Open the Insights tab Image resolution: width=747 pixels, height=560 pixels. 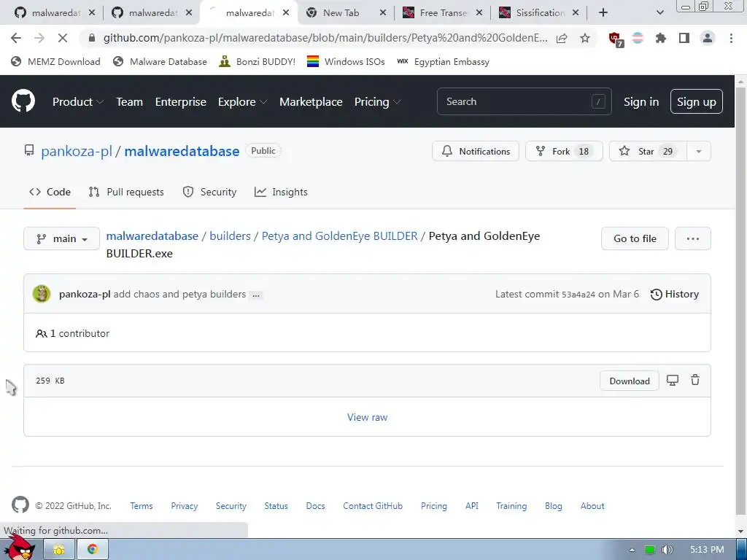(281, 192)
